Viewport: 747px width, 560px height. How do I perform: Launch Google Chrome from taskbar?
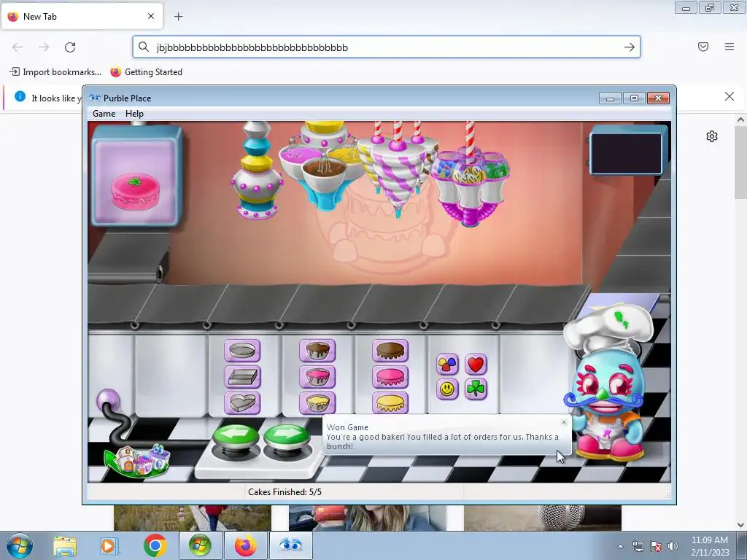(x=155, y=545)
